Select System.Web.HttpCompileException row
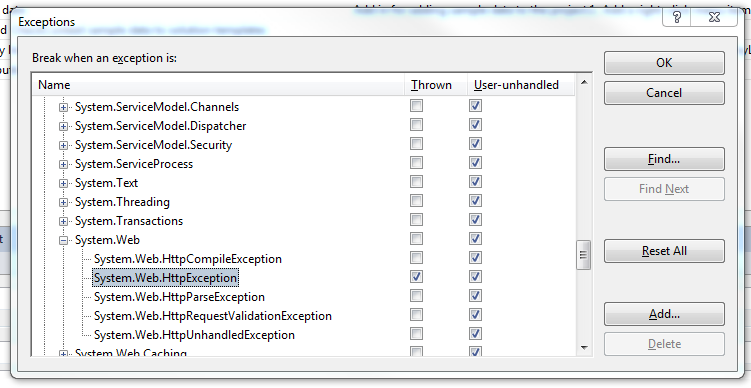The width and height of the screenshot is (751, 388). click(188, 259)
